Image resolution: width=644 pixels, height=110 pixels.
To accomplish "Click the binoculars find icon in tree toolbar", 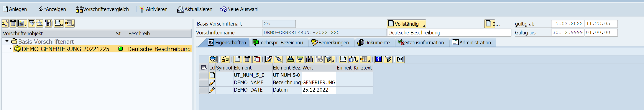I will click(x=48, y=23).
